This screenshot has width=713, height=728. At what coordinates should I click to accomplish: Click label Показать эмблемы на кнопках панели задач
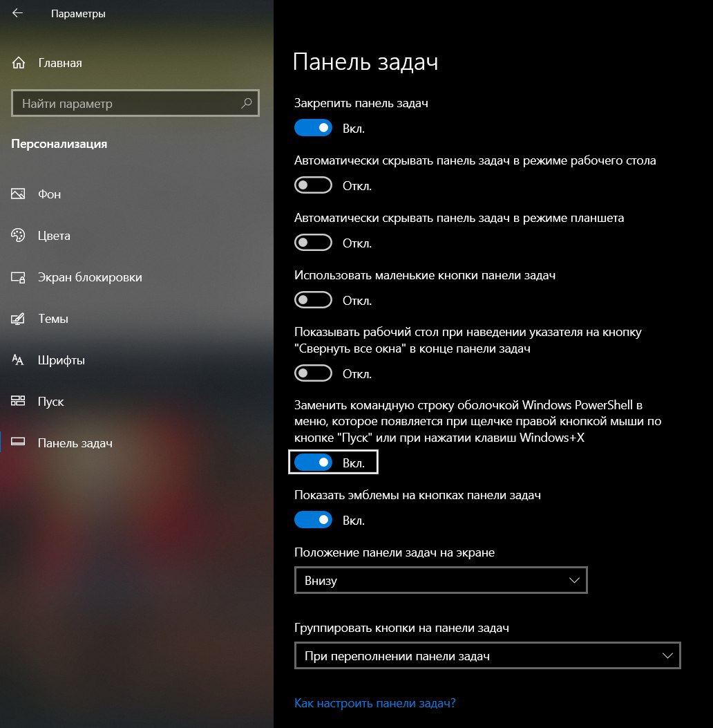click(417, 495)
